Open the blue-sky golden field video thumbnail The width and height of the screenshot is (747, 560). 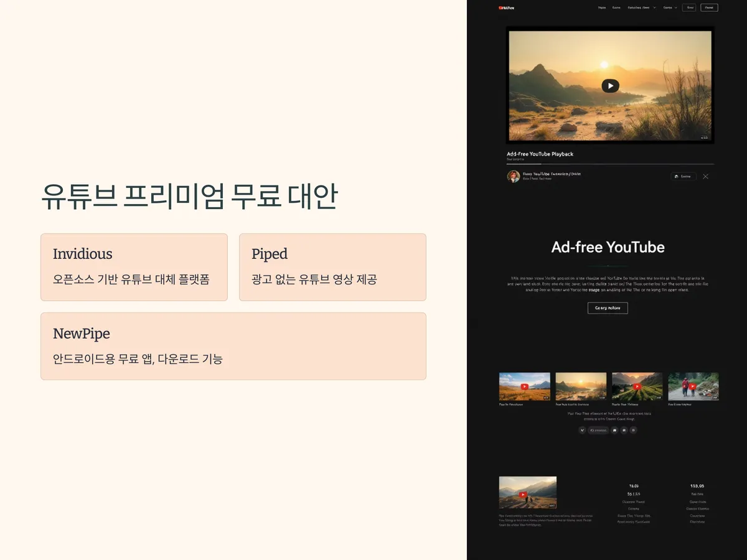pyautogui.click(x=524, y=386)
